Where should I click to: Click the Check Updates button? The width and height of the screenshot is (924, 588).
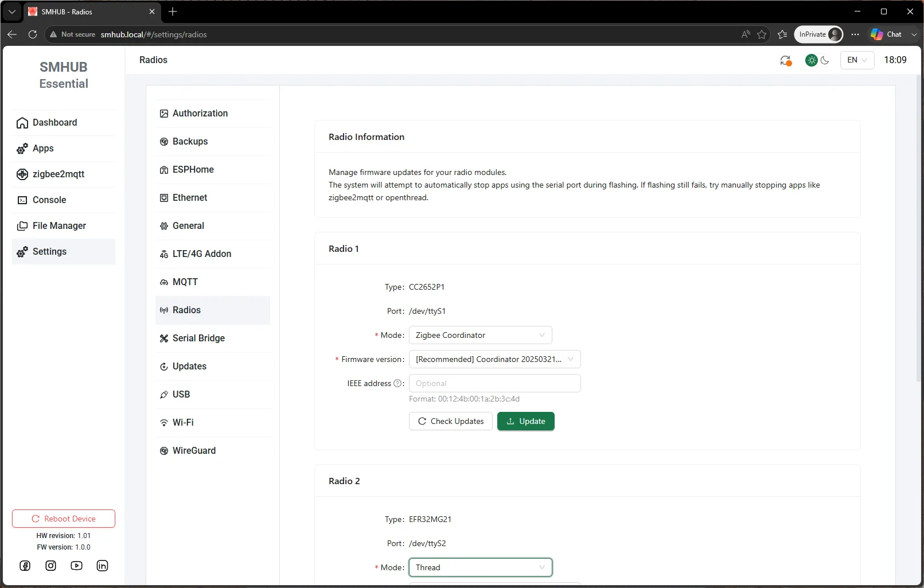pos(451,421)
